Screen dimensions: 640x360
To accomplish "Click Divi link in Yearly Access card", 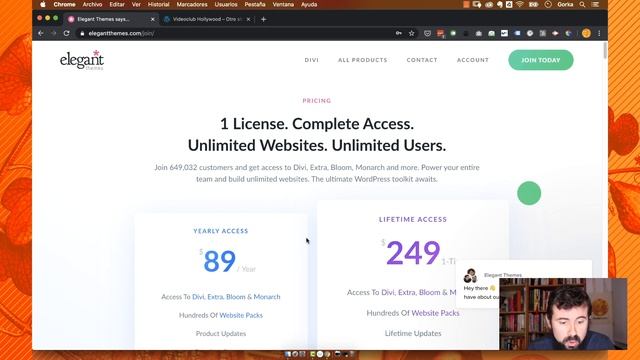I will tap(198, 297).
